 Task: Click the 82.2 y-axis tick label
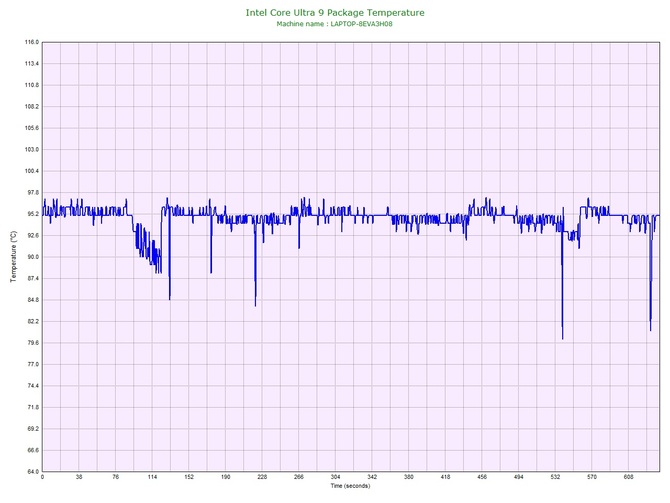(x=33, y=321)
